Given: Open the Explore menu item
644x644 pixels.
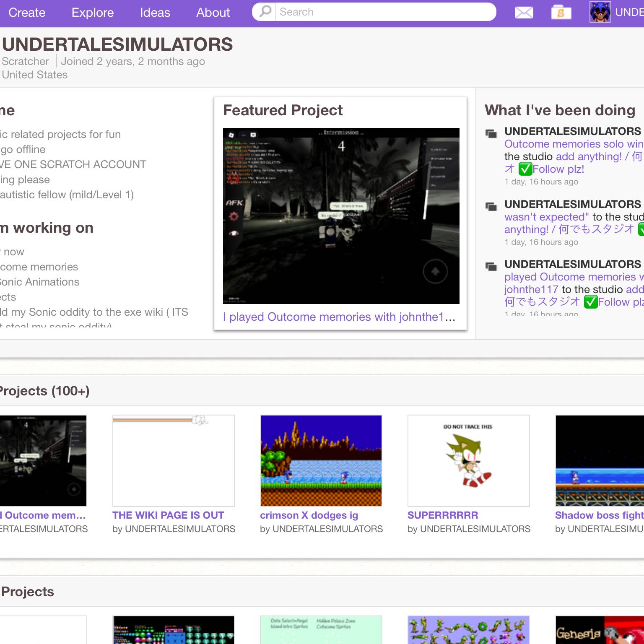Looking at the screenshot, I should (x=93, y=13).
